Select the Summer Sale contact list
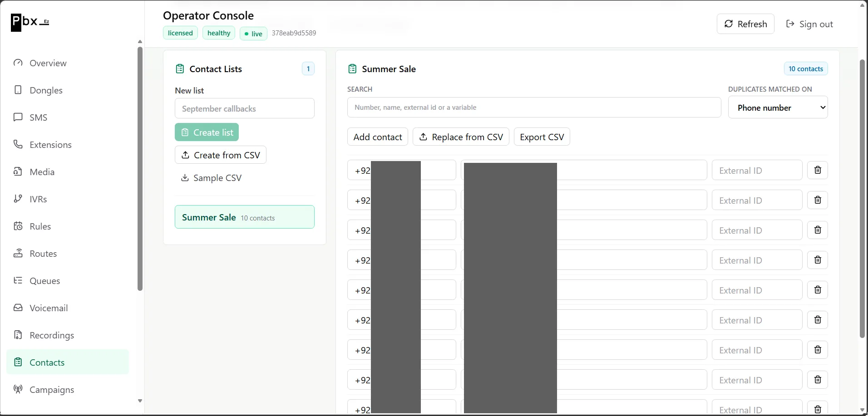The width and height of the screenshot is (868, 416). click(x=244, y=217)
